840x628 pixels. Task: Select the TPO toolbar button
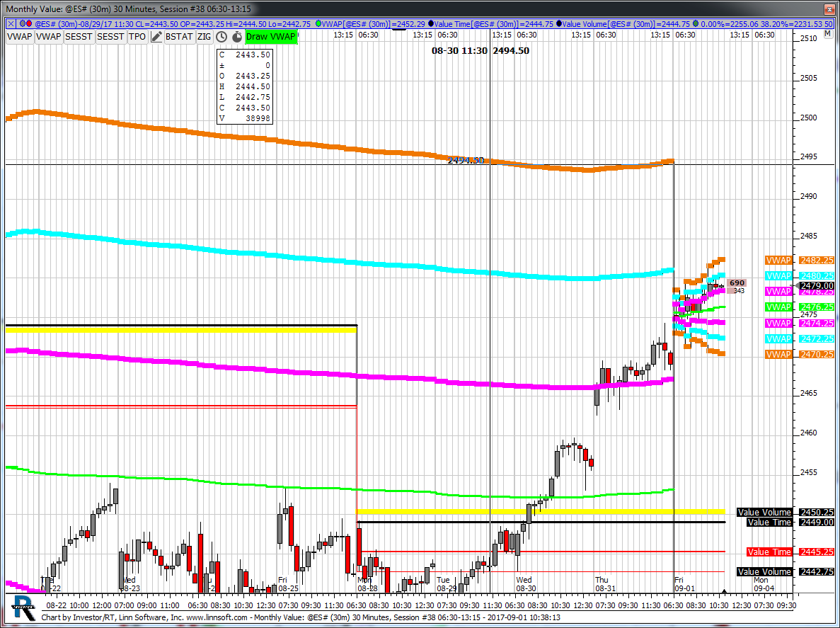click(137, 36)
